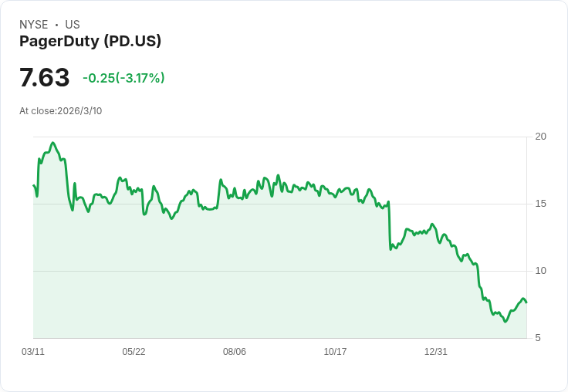Click the 5 y-axis price label

pyautogui.click(x=538, y=338)
